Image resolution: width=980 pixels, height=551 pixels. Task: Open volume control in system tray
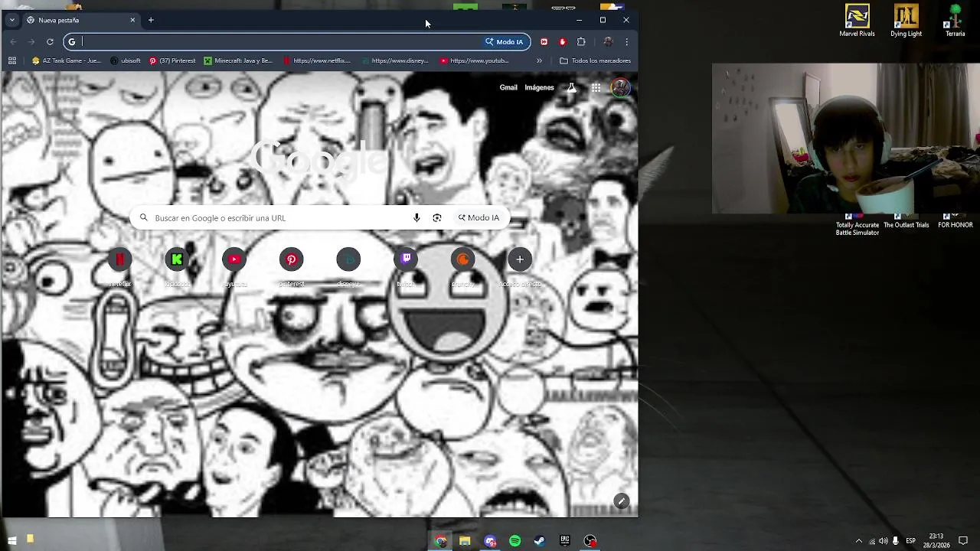click(884, 541)
